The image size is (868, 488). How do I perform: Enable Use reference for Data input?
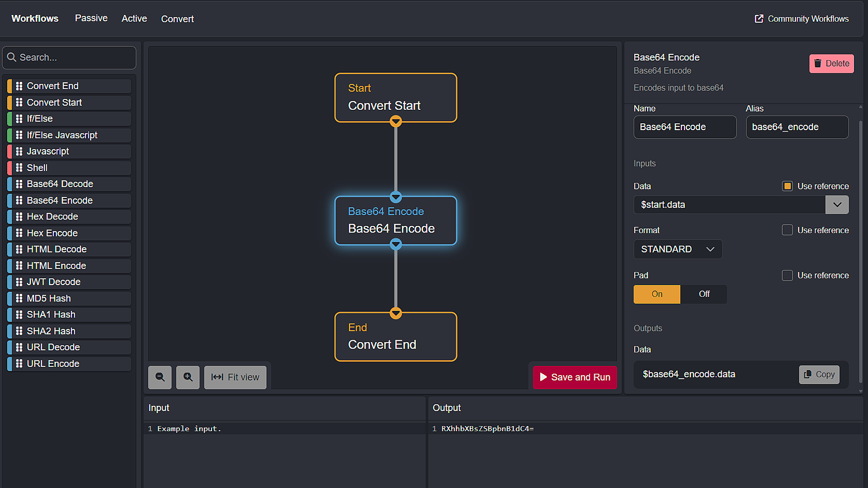pos(787,185)
